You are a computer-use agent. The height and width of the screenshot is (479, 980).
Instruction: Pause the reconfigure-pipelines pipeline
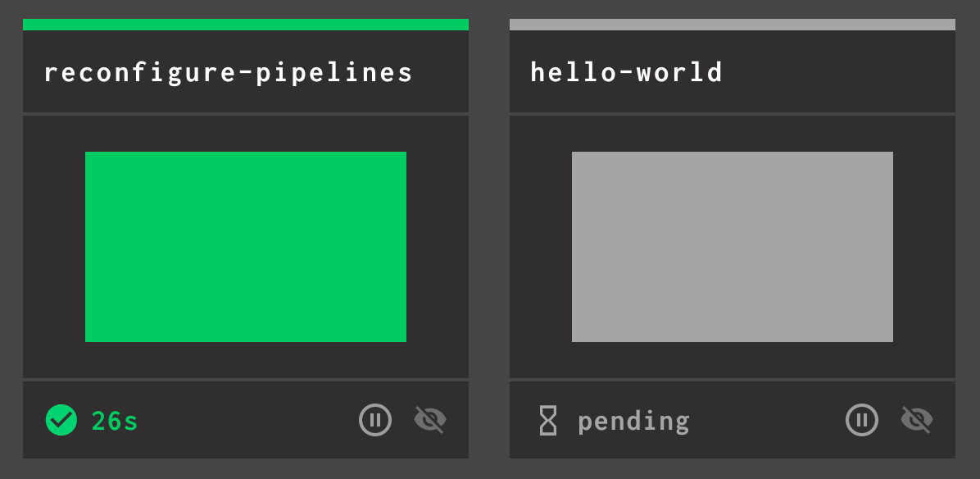375,420
